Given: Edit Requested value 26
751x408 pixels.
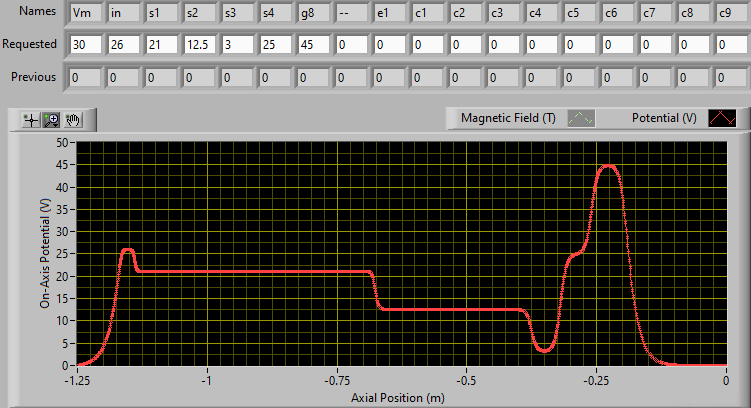Looking at the screenshot, I should tap(124, 45).
